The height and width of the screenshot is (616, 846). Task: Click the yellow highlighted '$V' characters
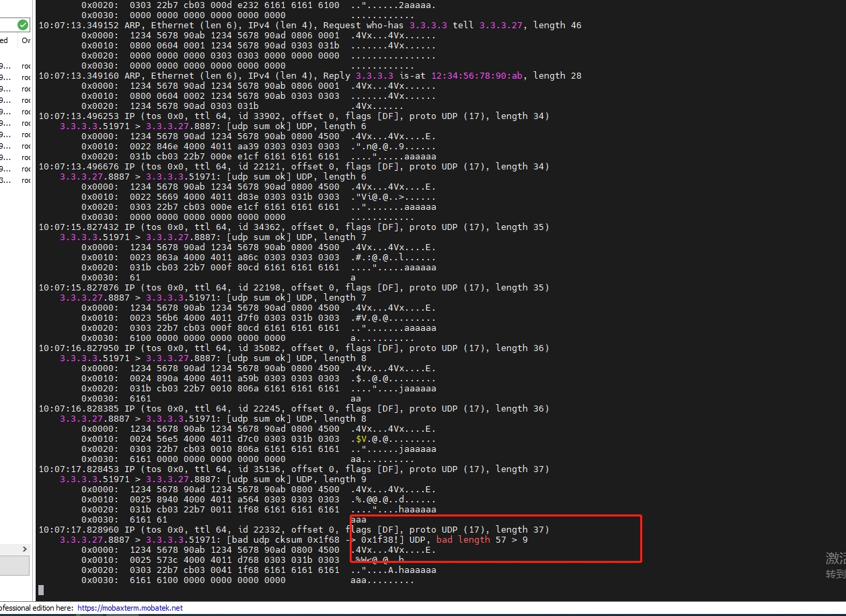361,438
